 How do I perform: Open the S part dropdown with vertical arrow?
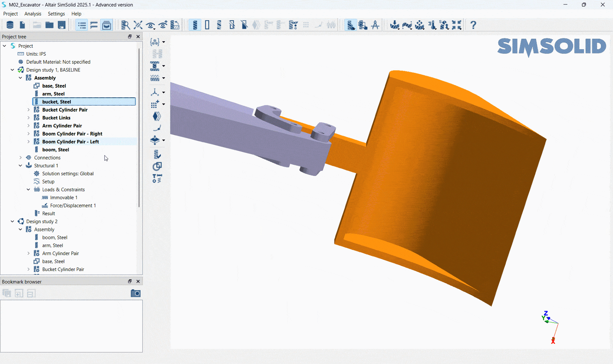444,25
